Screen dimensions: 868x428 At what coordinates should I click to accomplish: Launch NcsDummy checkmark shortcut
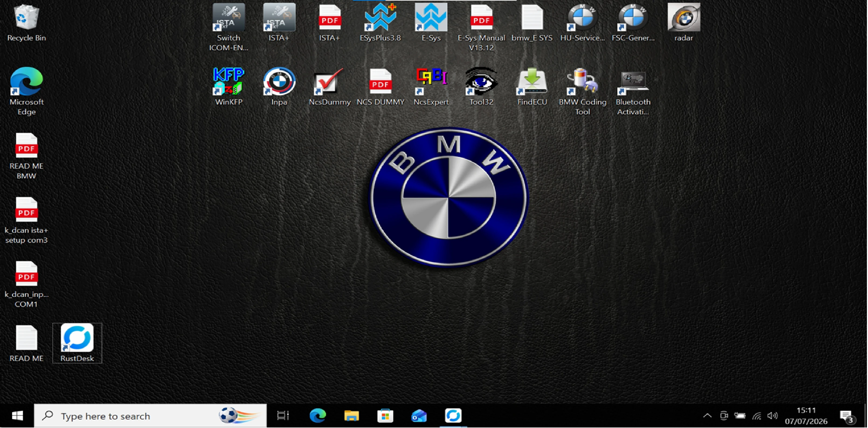[x=330, y=87]
